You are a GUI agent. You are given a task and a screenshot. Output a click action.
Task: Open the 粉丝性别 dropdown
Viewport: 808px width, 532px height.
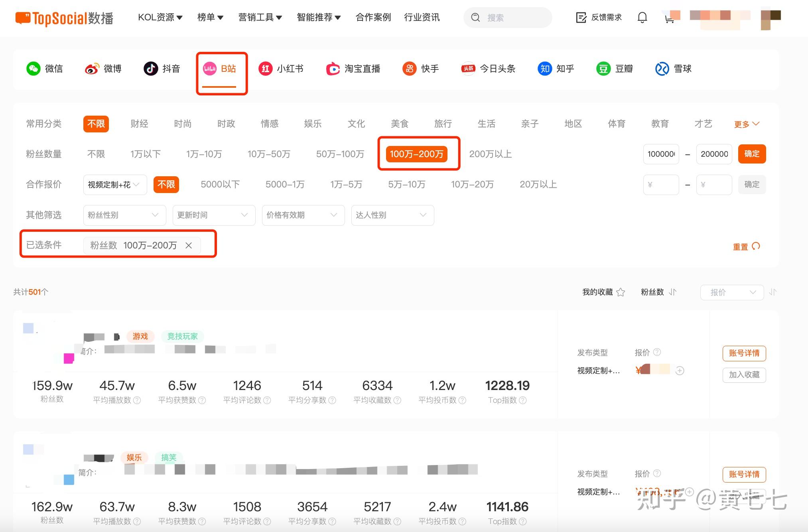tap(124, 215)
